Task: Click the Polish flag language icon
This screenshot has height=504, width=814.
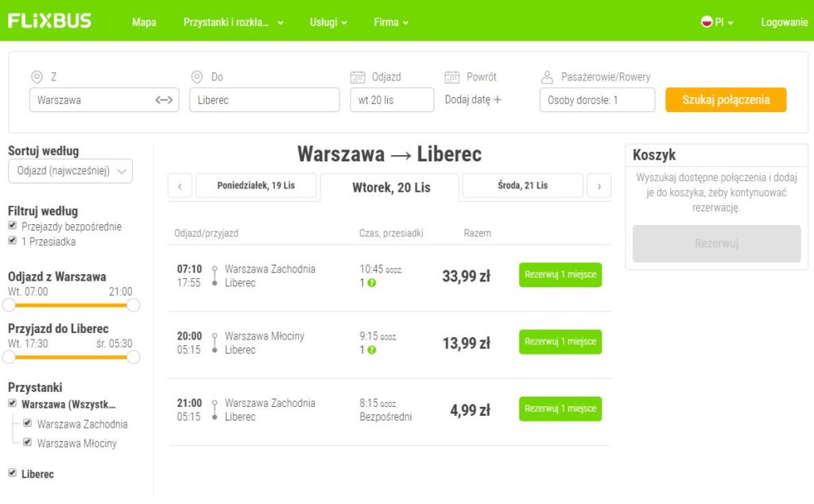Action: [707, 21]
